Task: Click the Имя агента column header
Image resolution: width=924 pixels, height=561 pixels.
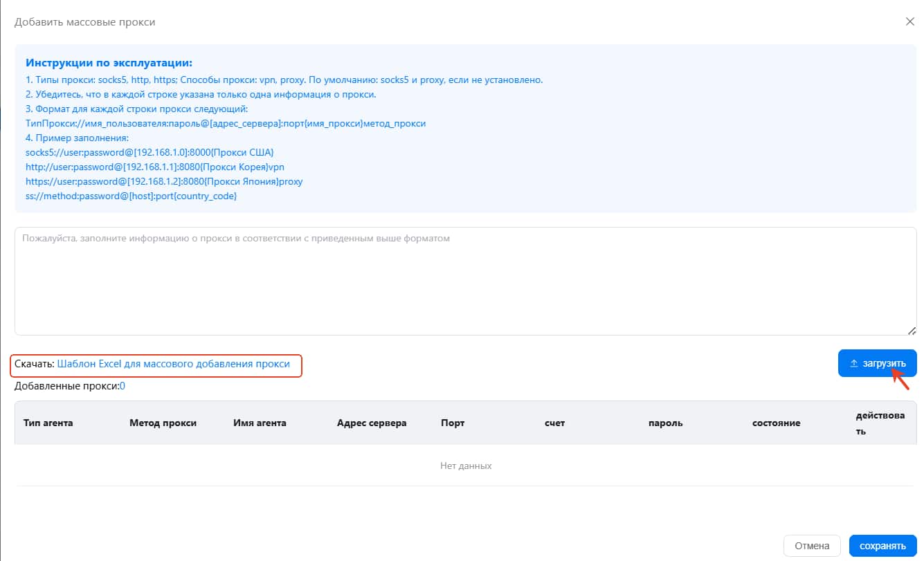Action: (x=260, y=423)
